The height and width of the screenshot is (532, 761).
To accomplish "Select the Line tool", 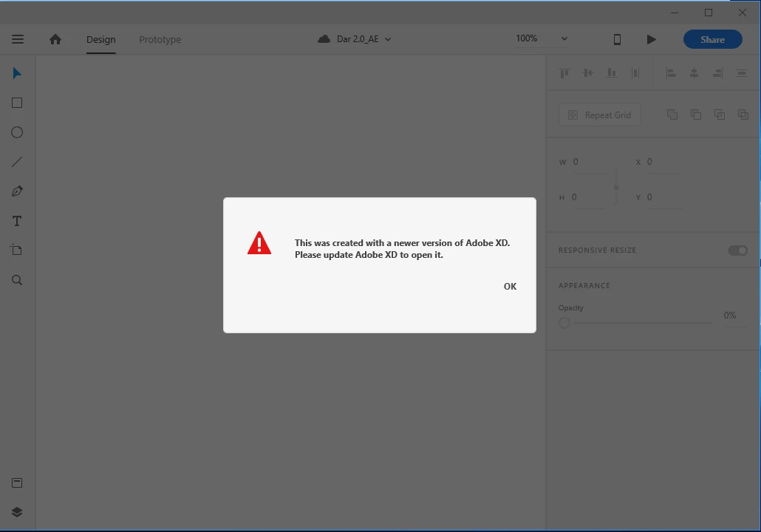I will 17,162.
